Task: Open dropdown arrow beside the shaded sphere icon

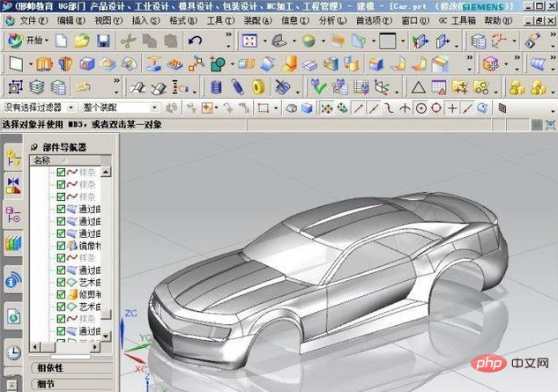Action: (x=324, y=41)
